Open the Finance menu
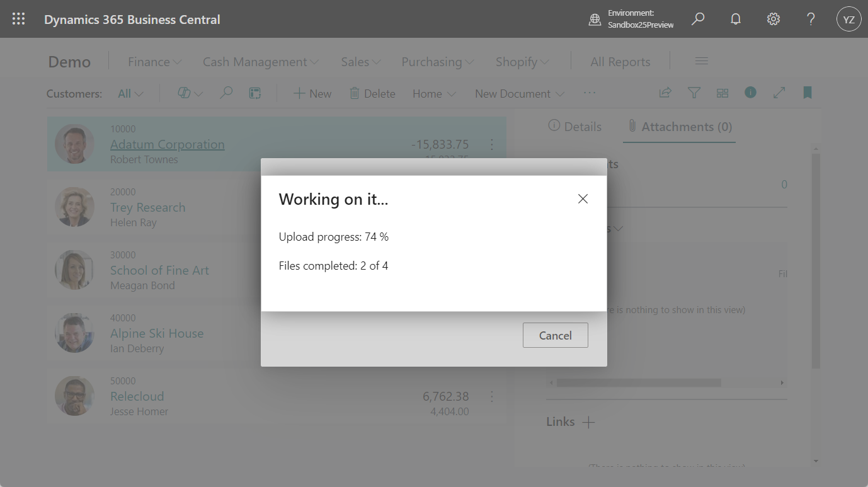The height and width of the screenshot is (487, 868). (x=153, y=61)
